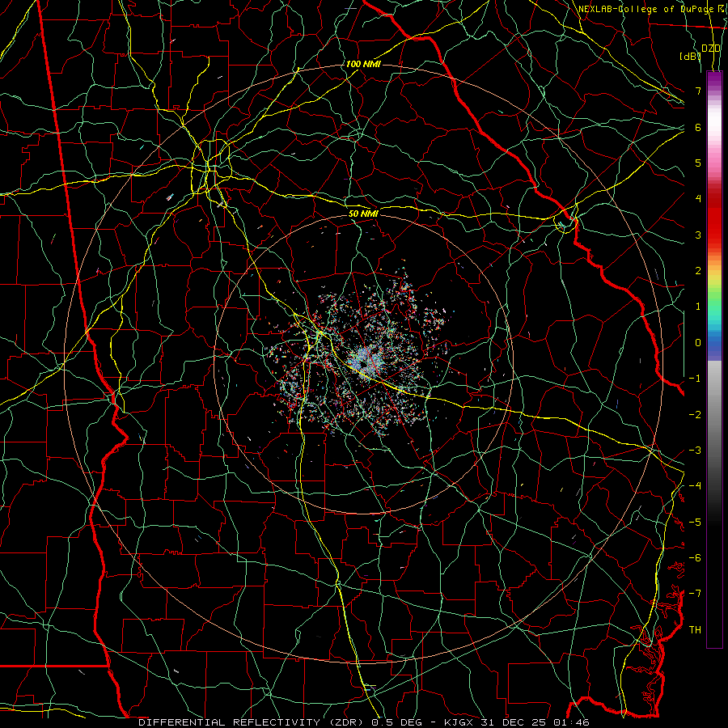Click the "4" tick label on the color scale
Viewport: 728px width, 728px height.
coord(698,199)
